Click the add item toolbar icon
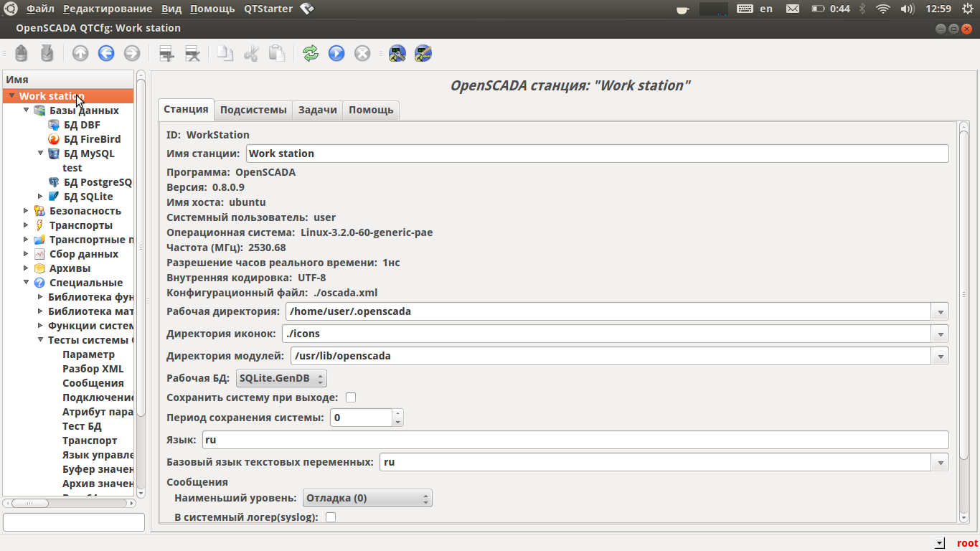This screenshot has width=980, height=551. (x=166, y=54)
